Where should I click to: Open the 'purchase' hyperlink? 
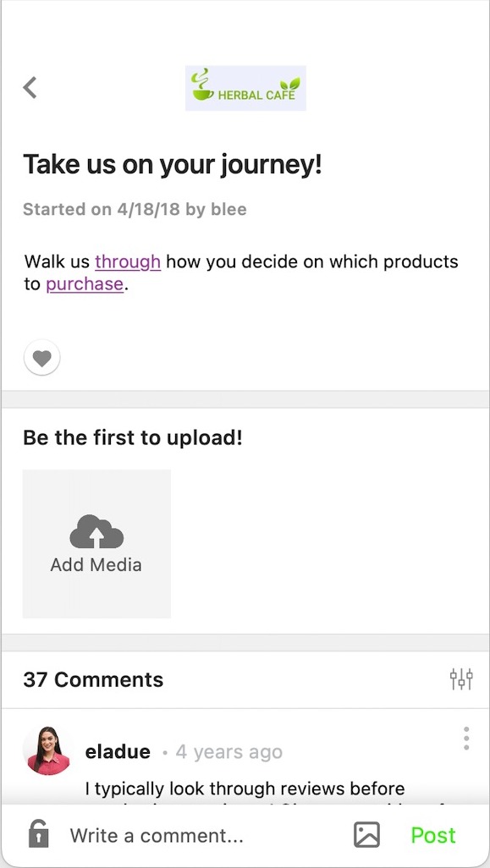coord(85,284)
